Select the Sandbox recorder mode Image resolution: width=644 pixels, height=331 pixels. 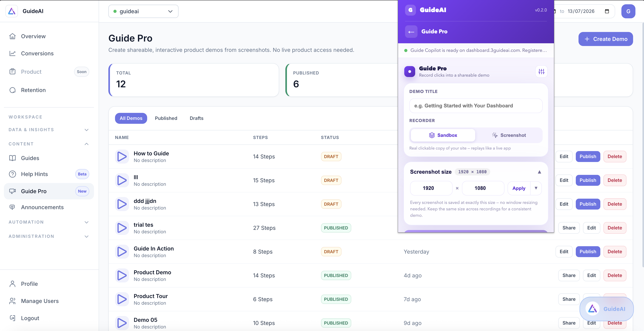point(443,135)
